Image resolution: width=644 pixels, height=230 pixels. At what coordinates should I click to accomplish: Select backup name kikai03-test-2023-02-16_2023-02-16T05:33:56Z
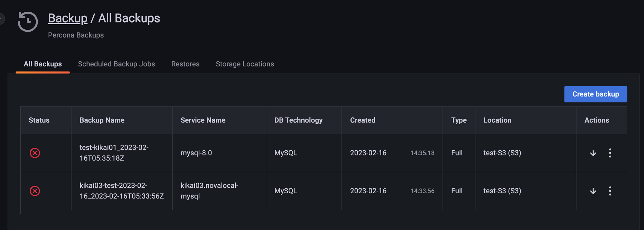pos(121,191)
